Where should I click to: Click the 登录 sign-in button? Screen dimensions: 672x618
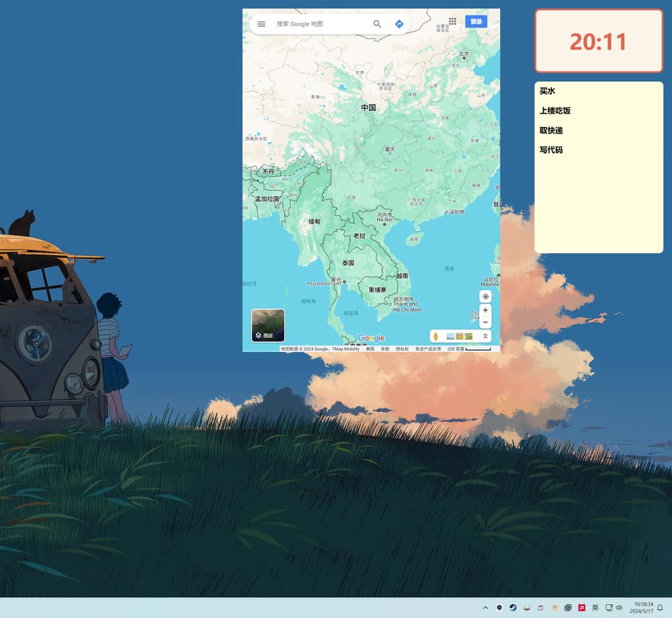click(476, 21)
